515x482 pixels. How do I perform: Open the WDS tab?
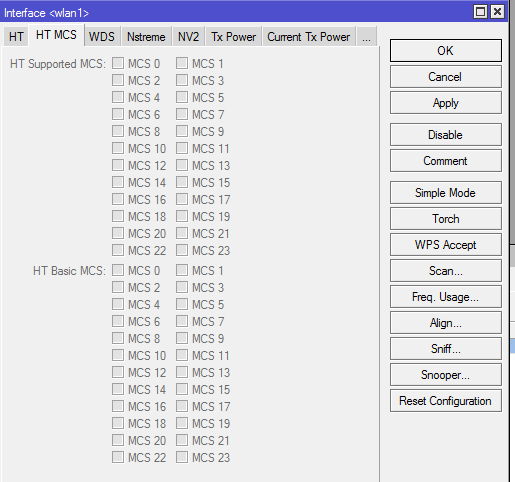[102, 37]
